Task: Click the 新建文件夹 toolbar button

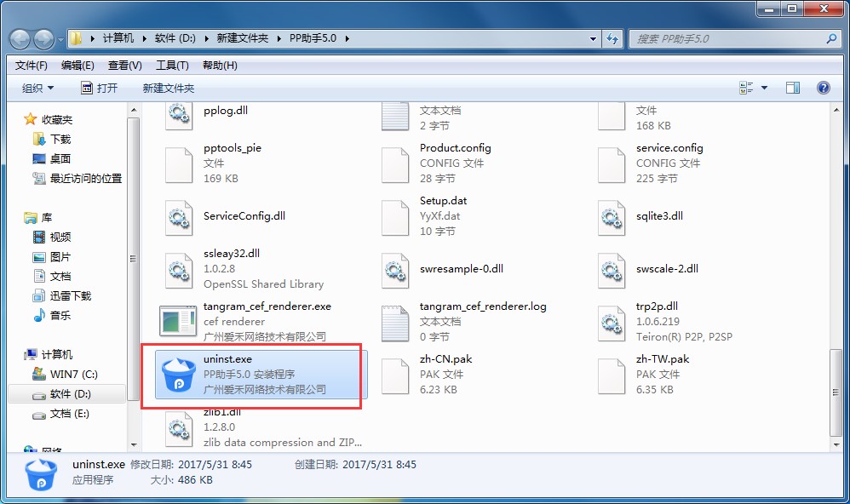Action: 169,88
